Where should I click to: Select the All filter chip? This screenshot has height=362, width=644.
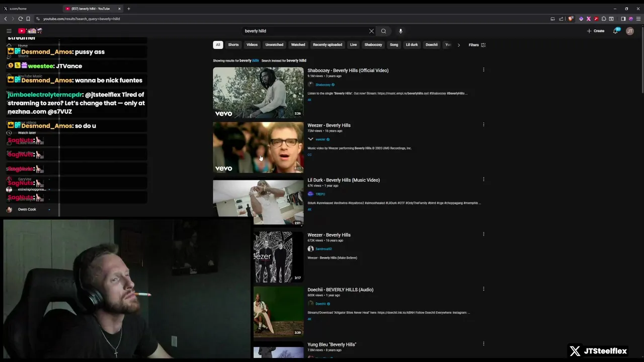point(218,45)
